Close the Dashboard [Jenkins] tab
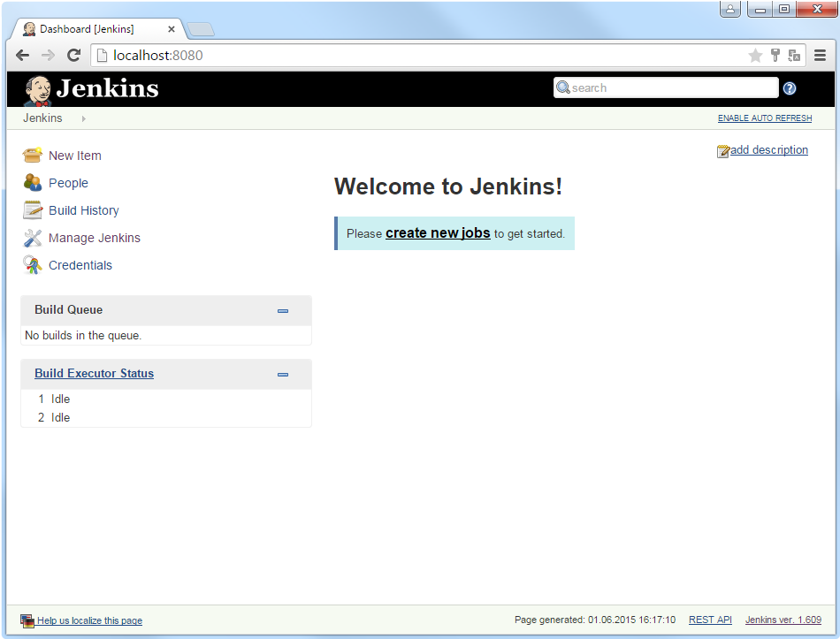Image resolution: width=840 pixels, height=639 pixels. (172, 29)
